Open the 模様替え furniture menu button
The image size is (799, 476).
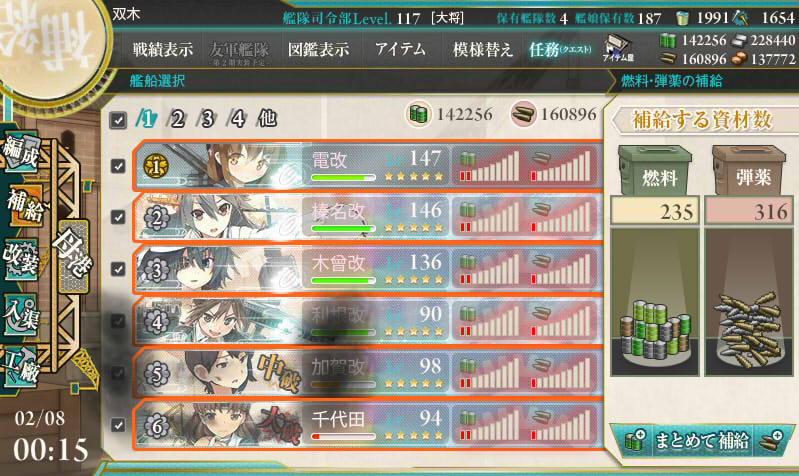point(482,49)
